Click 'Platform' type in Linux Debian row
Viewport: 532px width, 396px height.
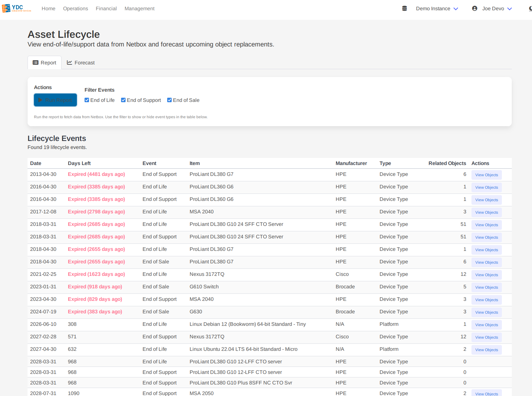(x=389, y=324)
